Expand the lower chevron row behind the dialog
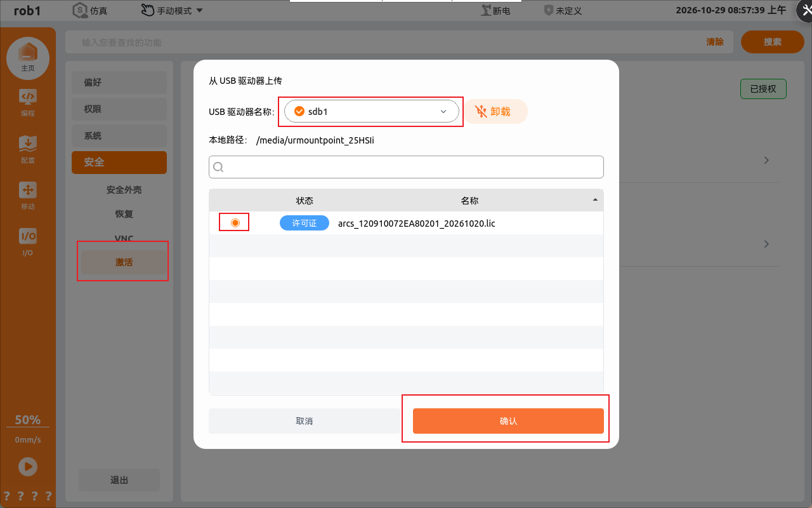The width and height of the screenshot is (812, 508). point(766,244)
